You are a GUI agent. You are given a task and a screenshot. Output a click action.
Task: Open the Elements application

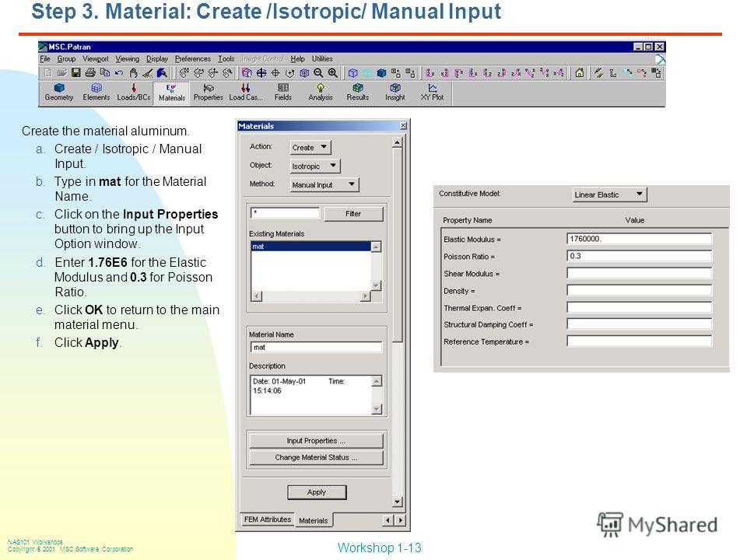point(96,93)
